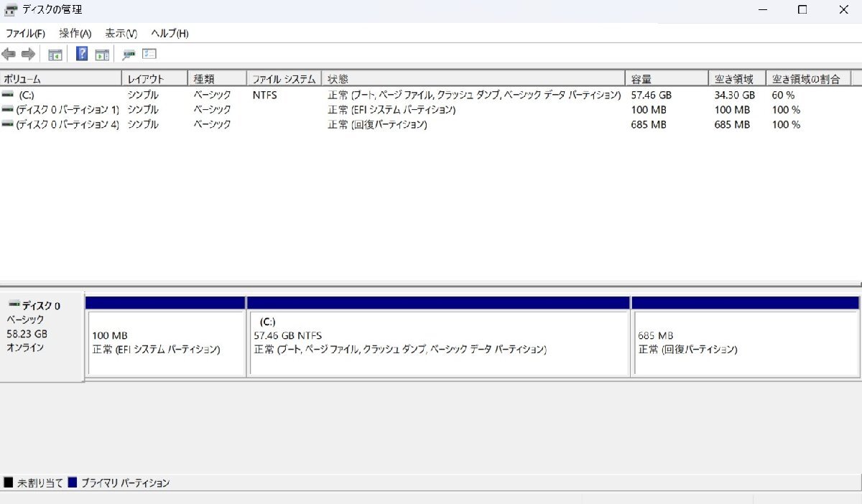Click the rightmost checklist toolbar icon
862x504 pixels.
point(149,54)
